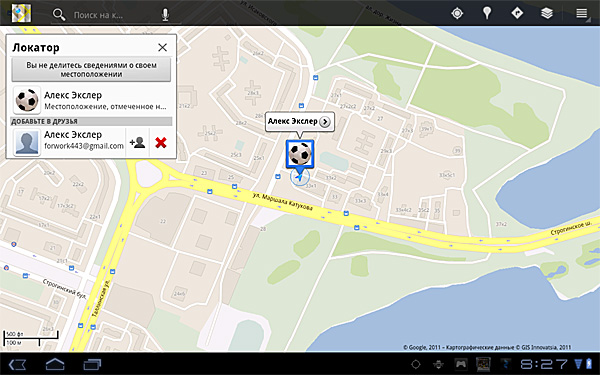
Task: Tap the search magnifier icon
Action: click(59, 15)
